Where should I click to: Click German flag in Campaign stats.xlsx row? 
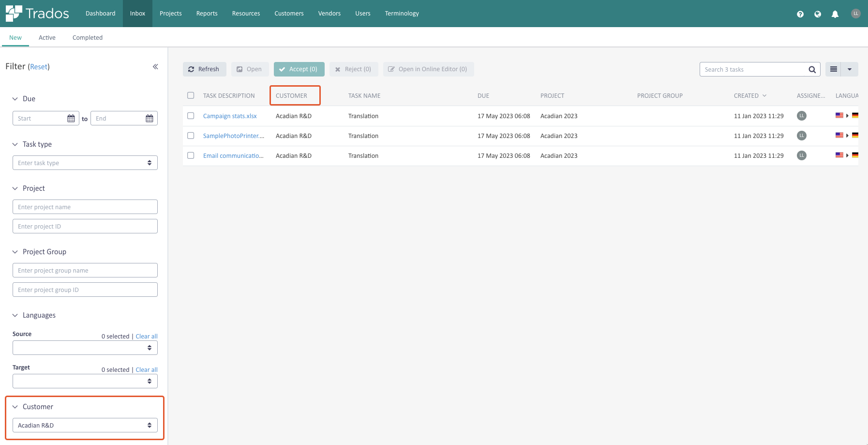855,115
